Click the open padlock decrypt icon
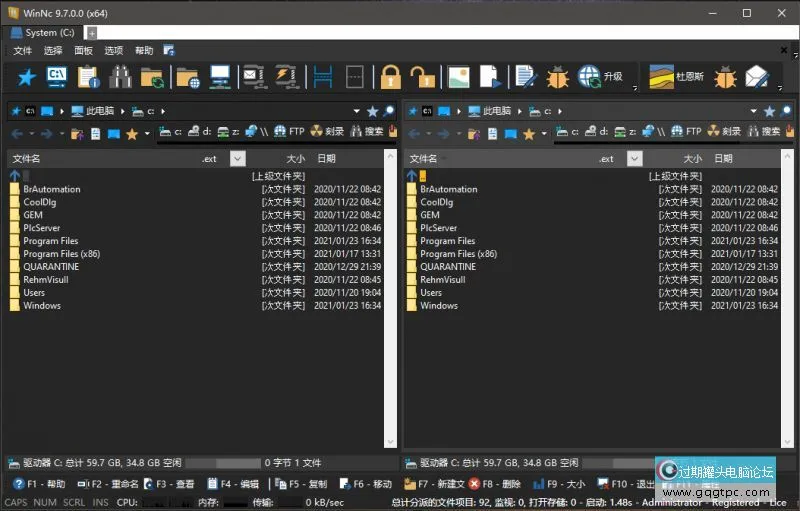The height and width of the screenshot is (511, 800). tap(422, 77)
